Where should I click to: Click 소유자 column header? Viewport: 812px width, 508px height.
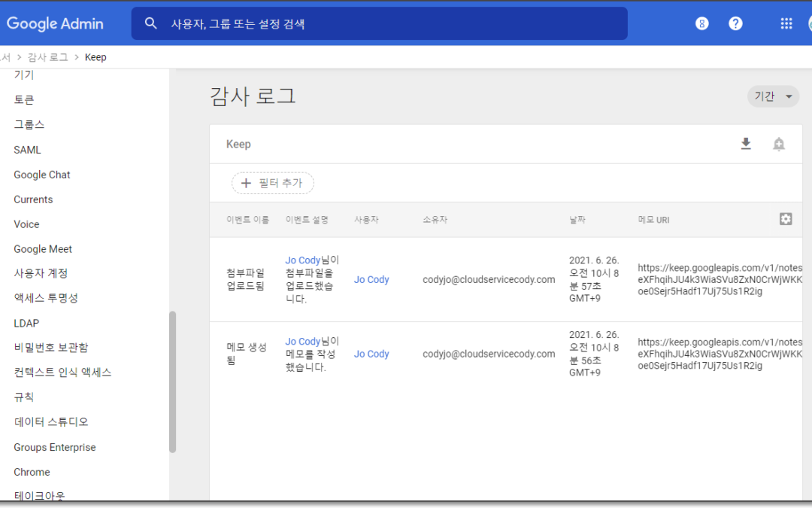click(x=435, y=220)
